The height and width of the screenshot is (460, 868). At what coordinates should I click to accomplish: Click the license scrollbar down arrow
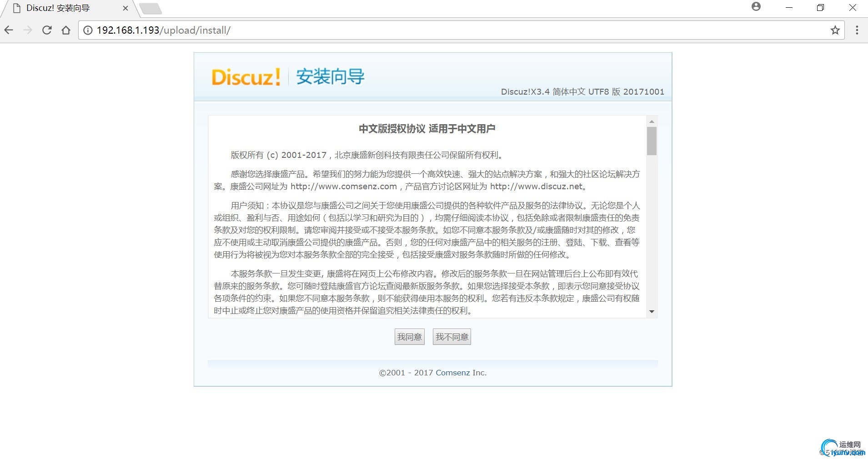(x=652, y=312)
